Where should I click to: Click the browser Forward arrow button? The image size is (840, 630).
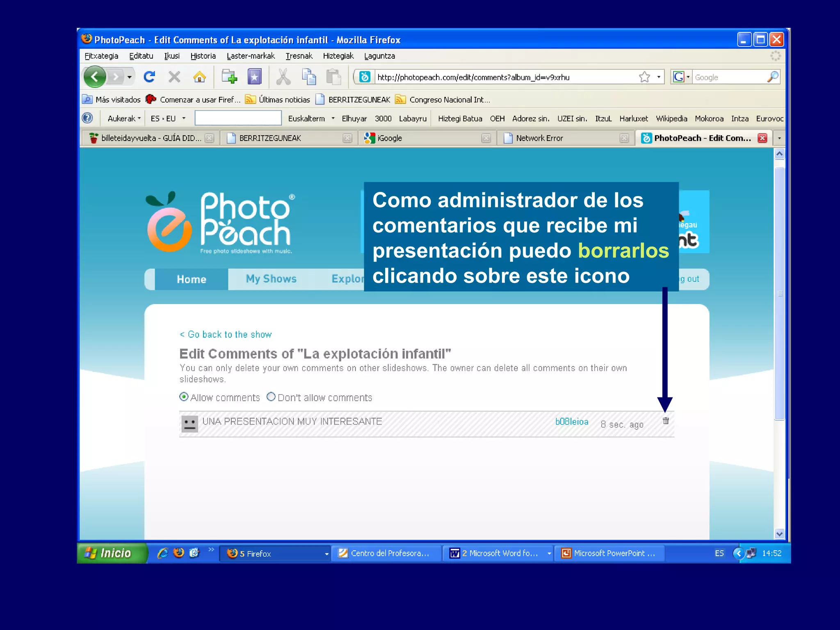click(x=116, y=77)
